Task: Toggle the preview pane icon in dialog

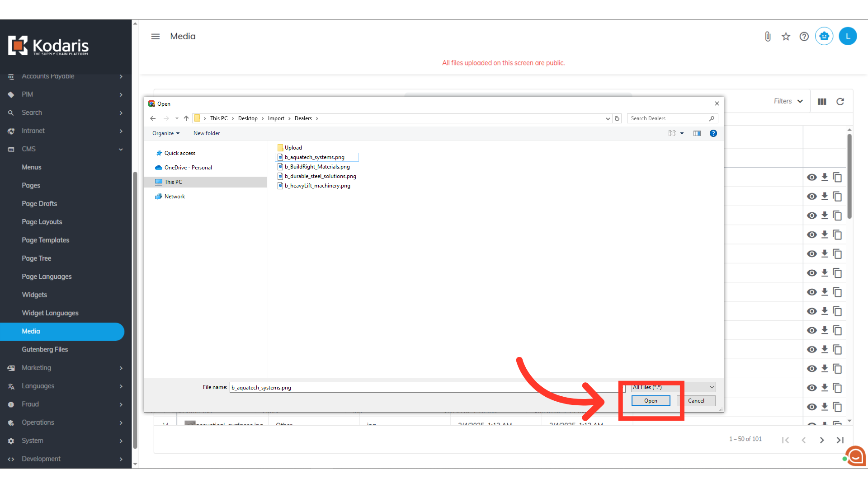Action: click(x=697, y=133)
